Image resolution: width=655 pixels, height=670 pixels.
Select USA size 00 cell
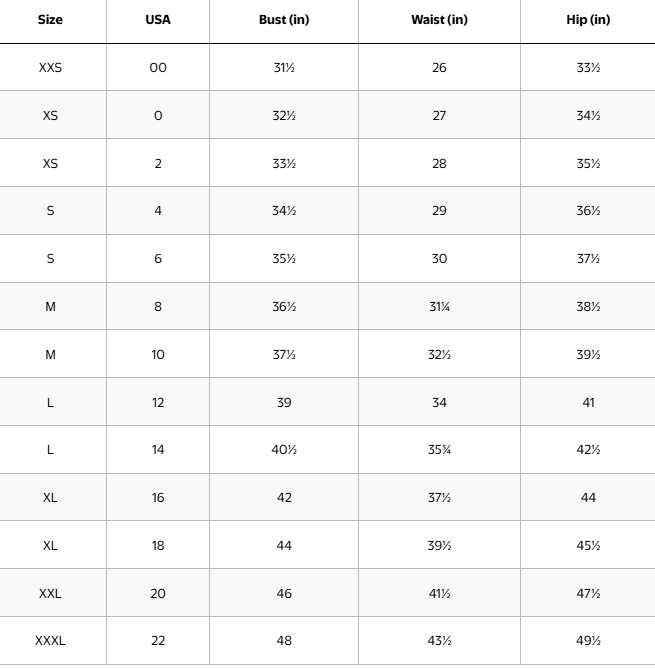[x=158, y=68]
